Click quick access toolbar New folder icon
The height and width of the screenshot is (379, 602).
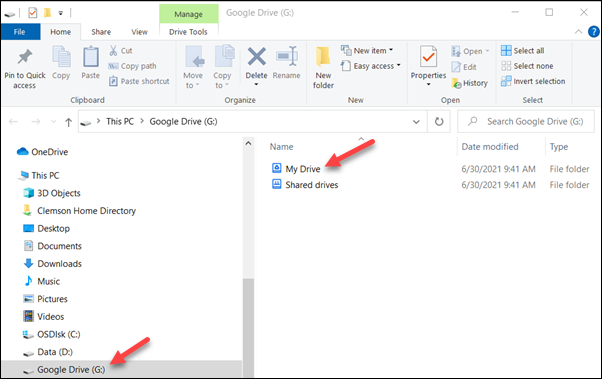point(47,13)
